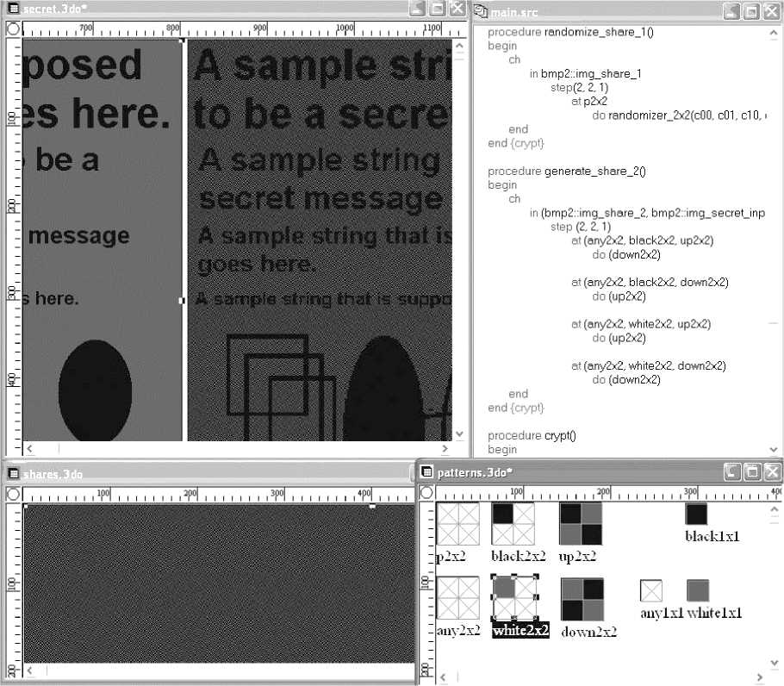Click the shares.3do window document icon
Screen dimensions: 784x686
pos(14,473)
